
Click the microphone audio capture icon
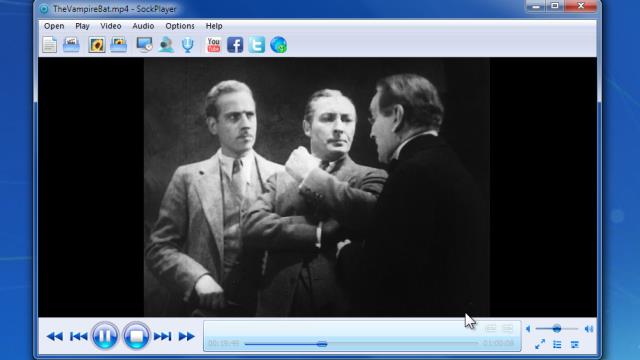[188, 44]
